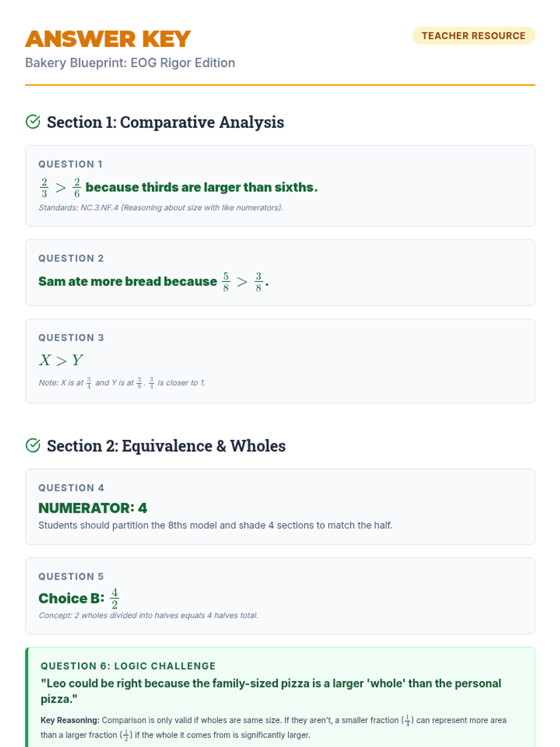Click the QUESTION 2 label
The image size is (560, 747).
pos(71,259)
